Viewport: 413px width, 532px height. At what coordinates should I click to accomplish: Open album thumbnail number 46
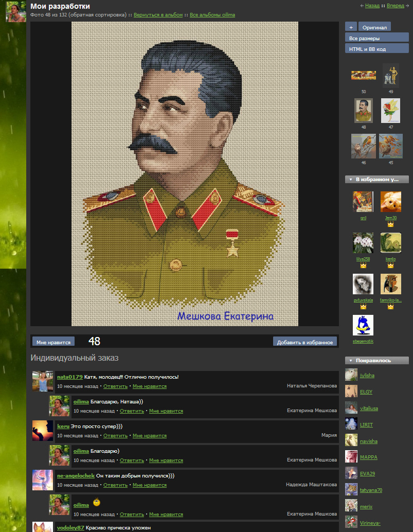coord(364,146)
